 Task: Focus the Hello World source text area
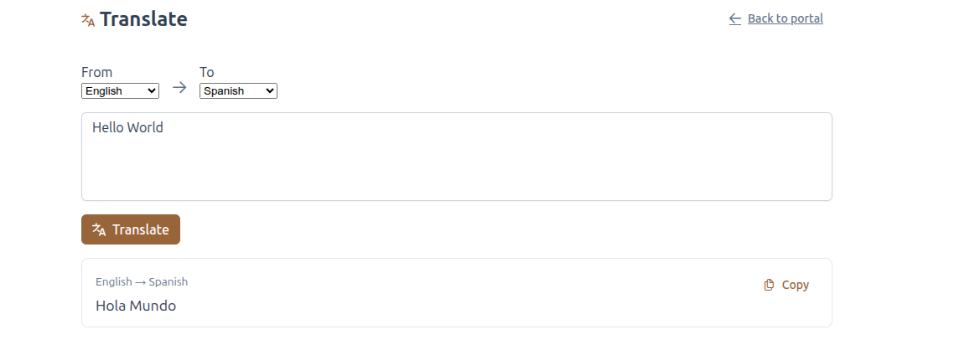457,157
